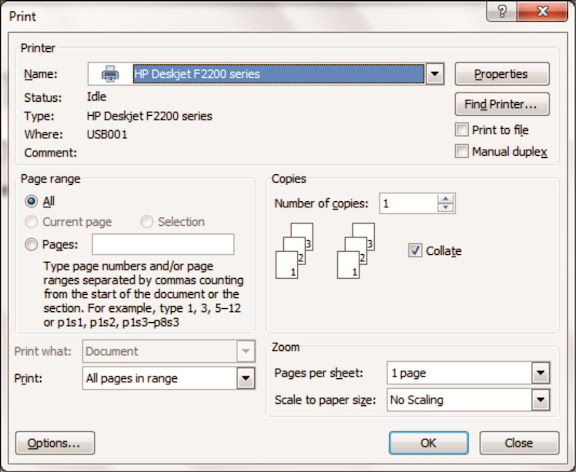576x472 pixels.
Task: Click the Idle status text
Action: [x=97, y=97]
